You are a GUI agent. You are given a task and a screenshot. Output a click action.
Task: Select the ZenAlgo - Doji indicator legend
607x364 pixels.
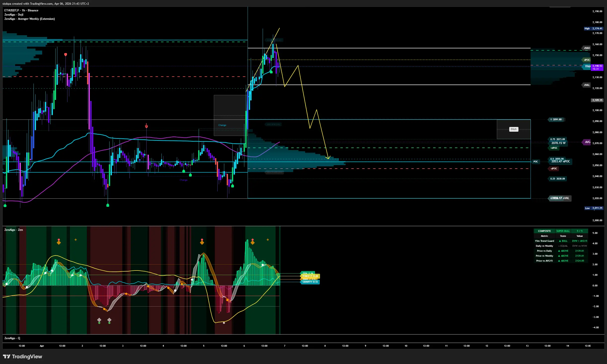coord(14,15)
